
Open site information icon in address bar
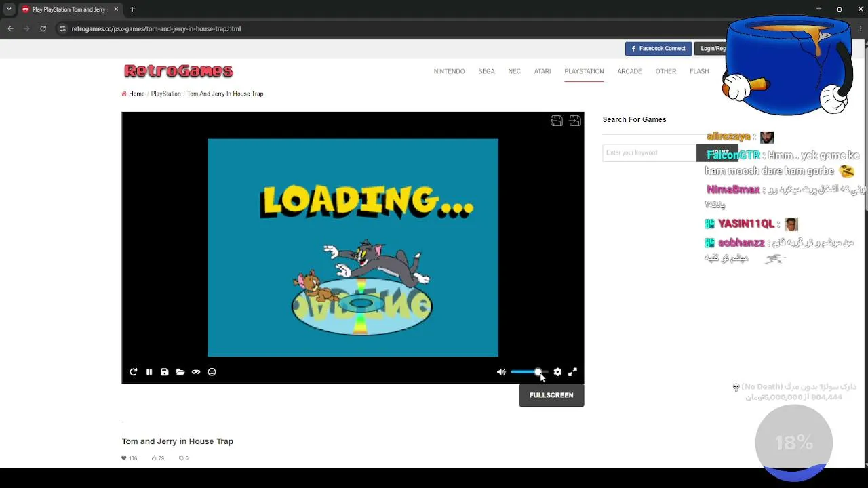pyautogui.click(x=62, y=28)
